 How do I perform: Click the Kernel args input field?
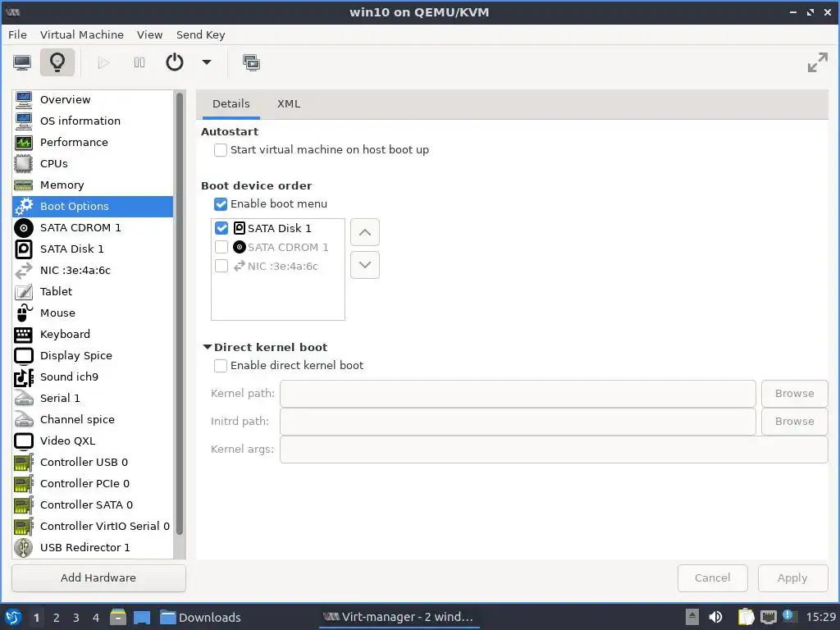tap(554, 450)
